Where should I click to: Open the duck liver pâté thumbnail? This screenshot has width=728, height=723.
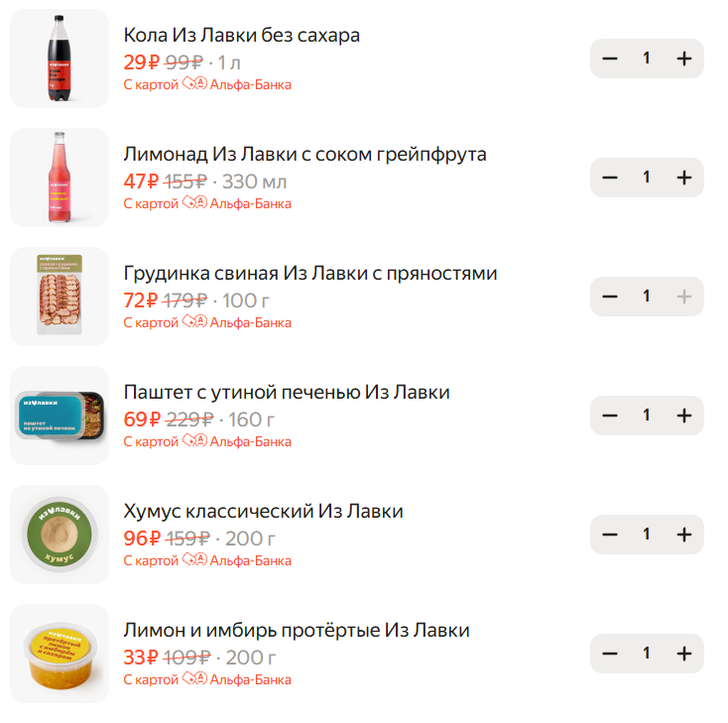click(60, 416)
